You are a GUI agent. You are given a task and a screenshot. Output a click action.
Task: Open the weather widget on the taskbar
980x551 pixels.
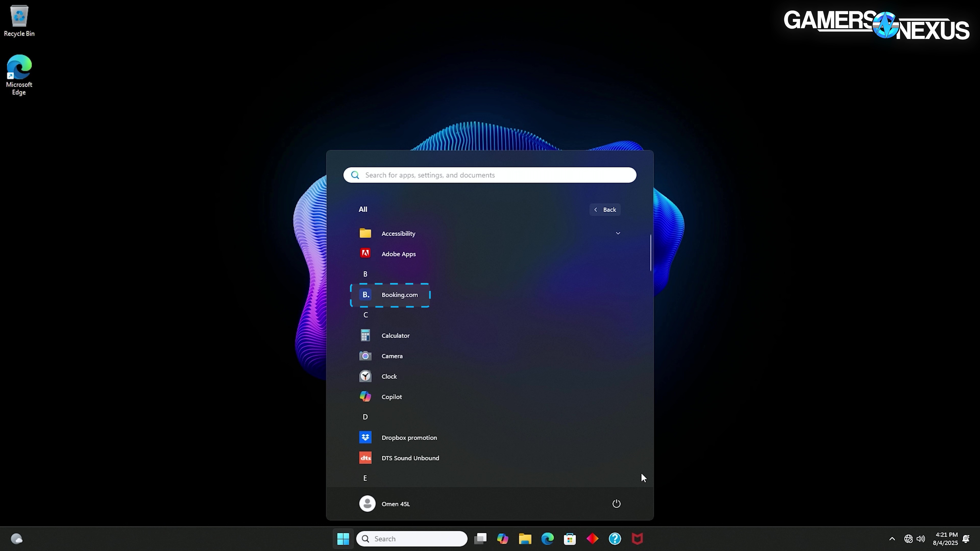(16, 539)
